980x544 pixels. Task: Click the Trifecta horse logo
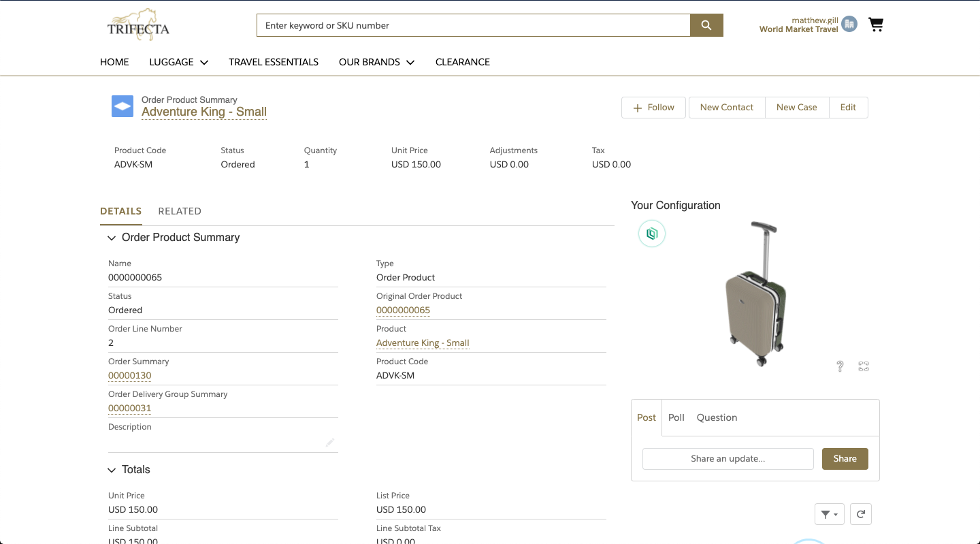point(138,25)
